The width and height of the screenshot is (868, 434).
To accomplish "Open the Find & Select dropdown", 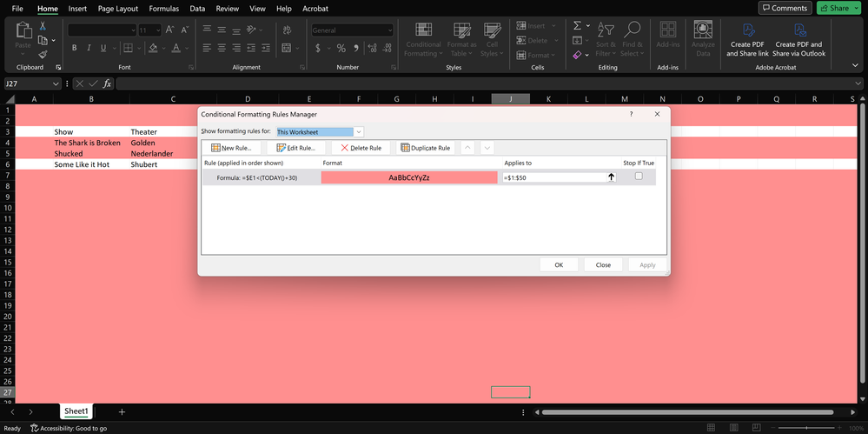I will (x=632, y=40).
